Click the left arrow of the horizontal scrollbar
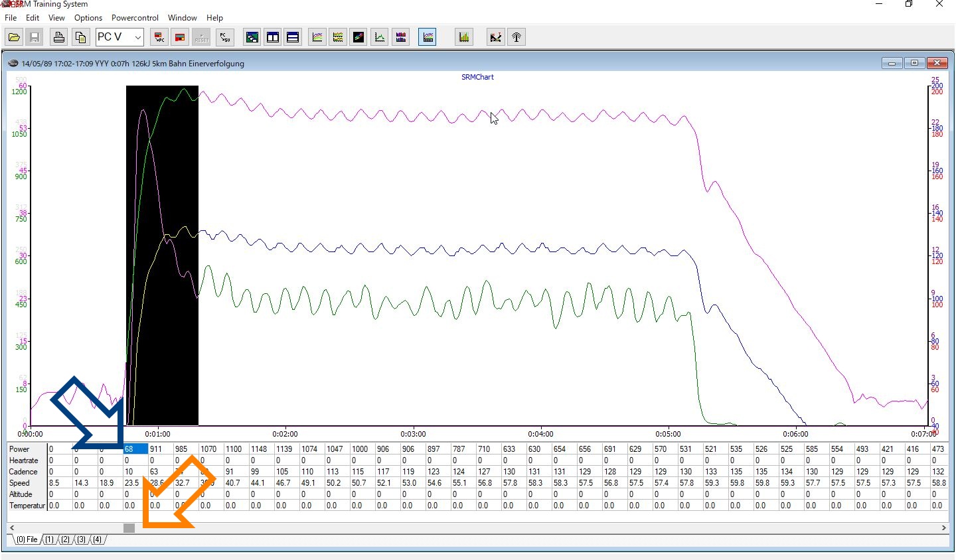 pyautogui.click(x=12, y=527)
